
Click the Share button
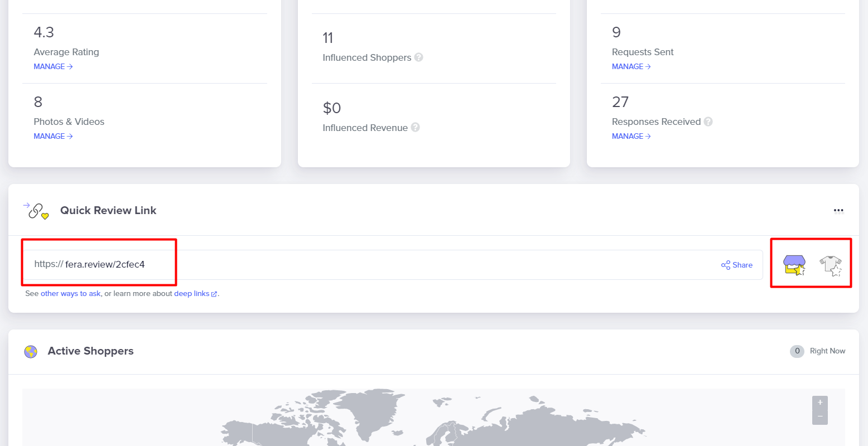point(737,265)
